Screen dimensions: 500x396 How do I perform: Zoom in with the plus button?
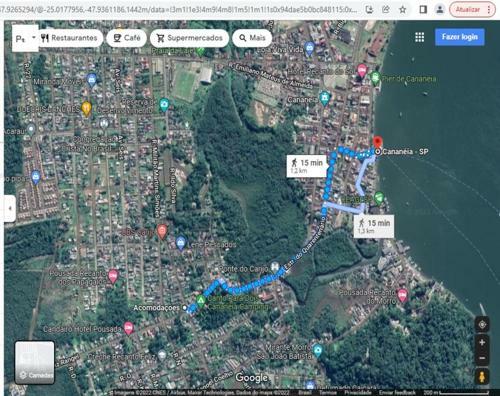coord(482,342)
